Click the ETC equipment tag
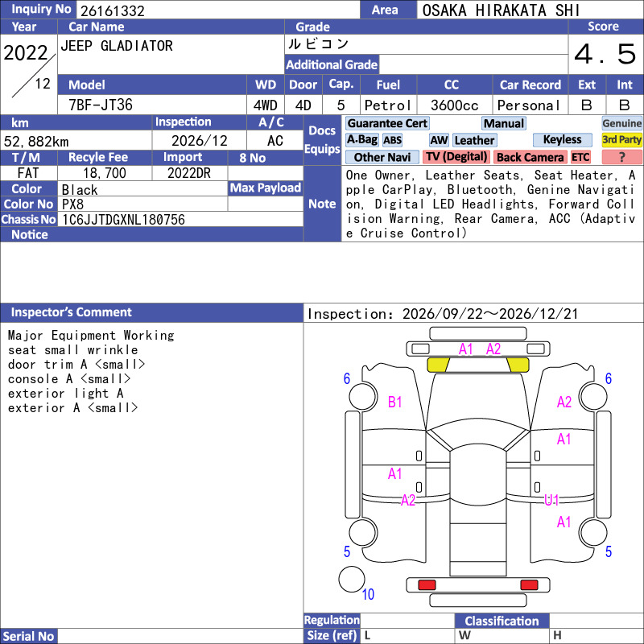This screenshot has height=644, width=644. click(x=580, y=157)
